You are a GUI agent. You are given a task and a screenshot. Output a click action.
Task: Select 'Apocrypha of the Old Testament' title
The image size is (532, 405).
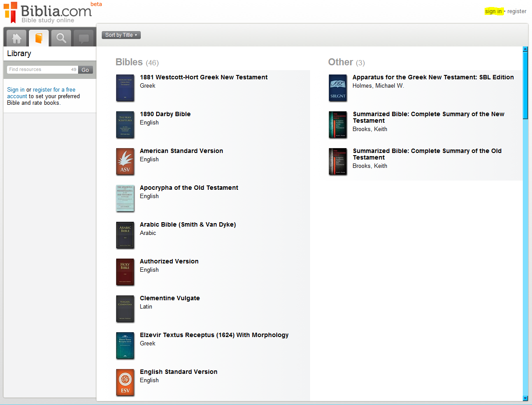click(189, 188)
